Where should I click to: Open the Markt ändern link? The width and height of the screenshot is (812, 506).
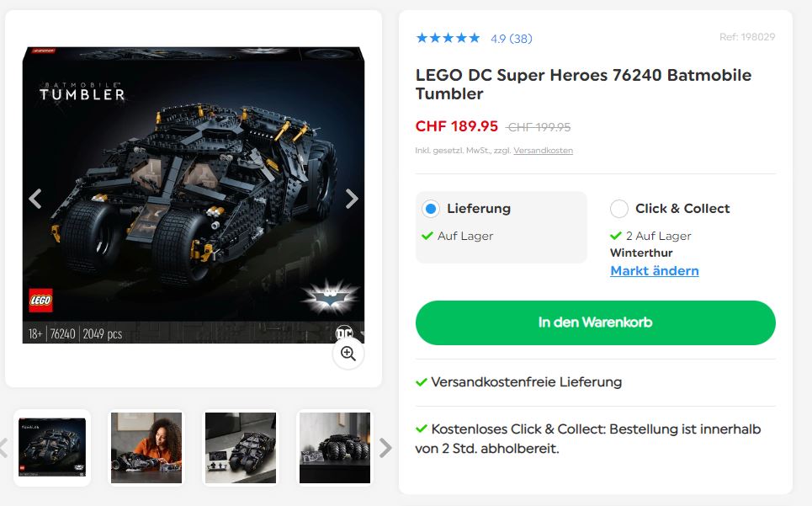[x=655, y=271]
